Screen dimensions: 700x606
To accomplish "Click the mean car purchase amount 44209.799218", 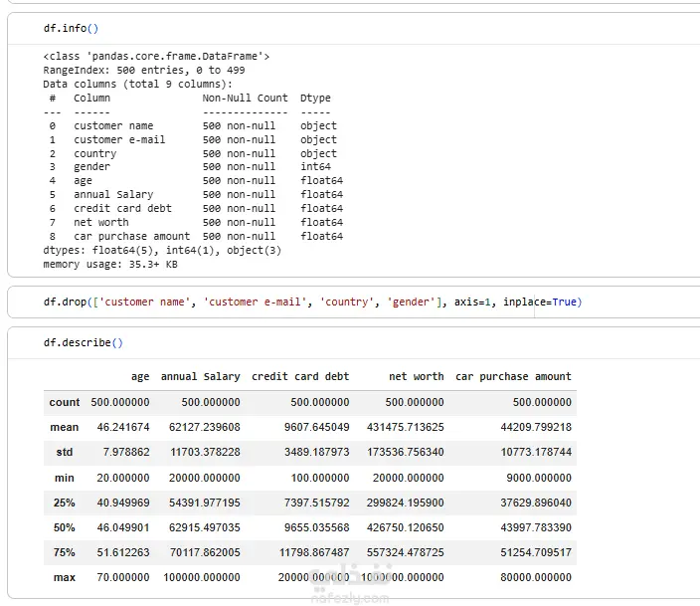I will 536,427.
